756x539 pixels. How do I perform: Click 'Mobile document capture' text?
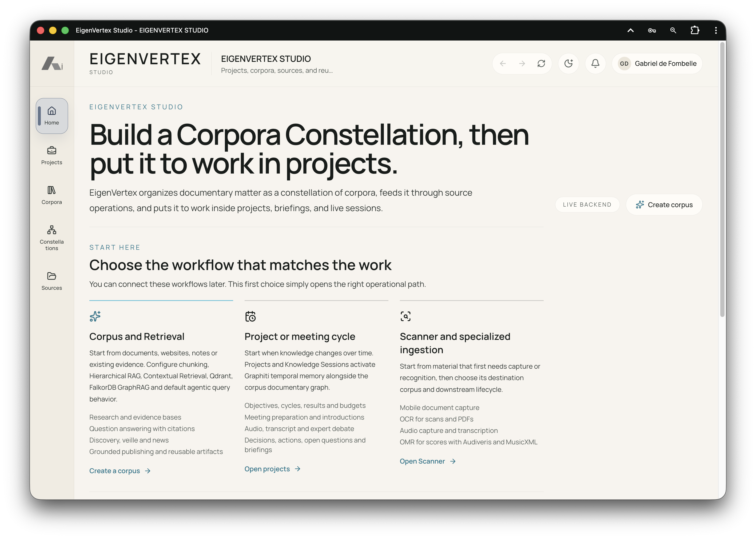pos(439,408)
